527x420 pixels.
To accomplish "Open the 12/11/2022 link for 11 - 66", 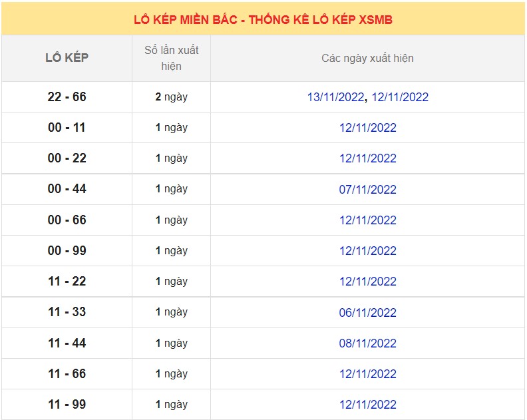I will pos(368,374).
